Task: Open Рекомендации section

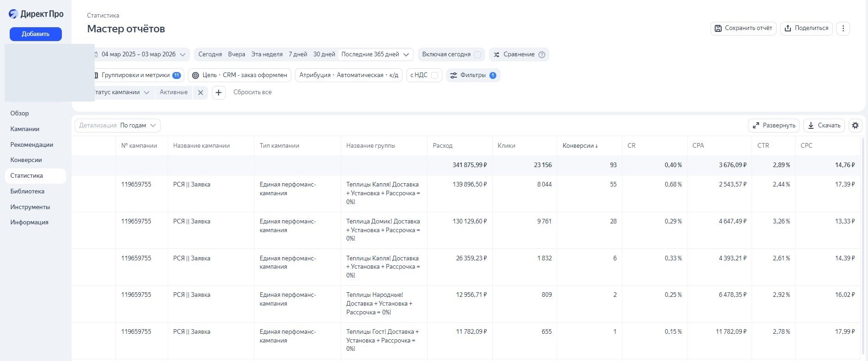Action: pyautogui.click(x=32, y=144)
